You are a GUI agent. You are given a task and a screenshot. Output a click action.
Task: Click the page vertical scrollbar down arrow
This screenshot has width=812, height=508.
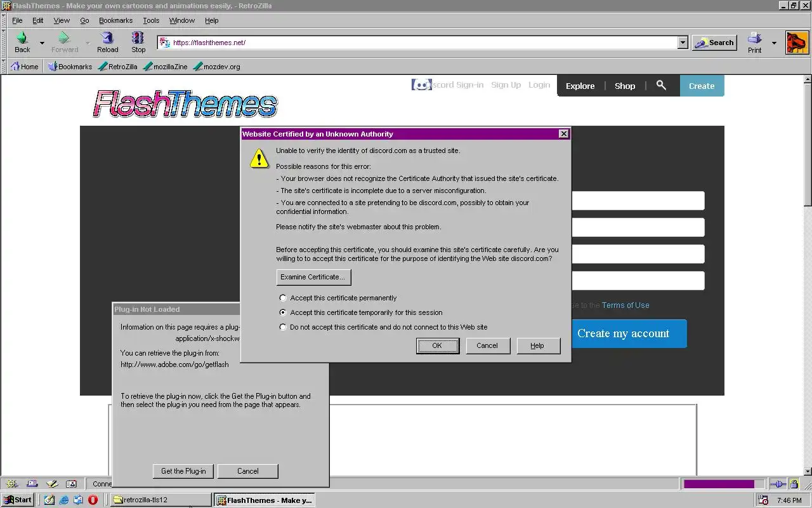point(808,471)
